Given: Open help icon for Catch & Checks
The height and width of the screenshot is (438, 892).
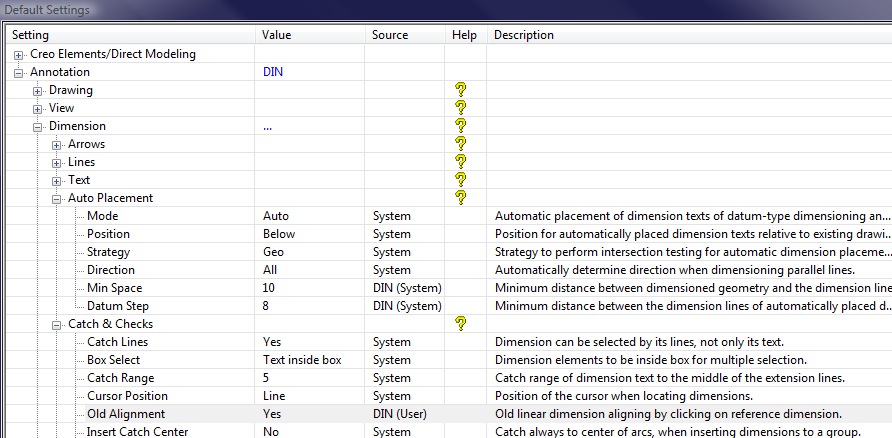Looking at the screenshot, I should coord(461,324).
